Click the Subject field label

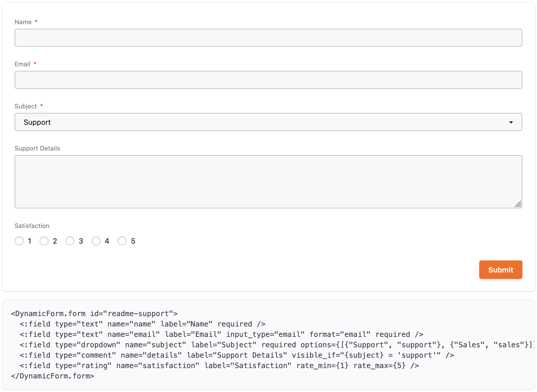click(x=26, y=106)
